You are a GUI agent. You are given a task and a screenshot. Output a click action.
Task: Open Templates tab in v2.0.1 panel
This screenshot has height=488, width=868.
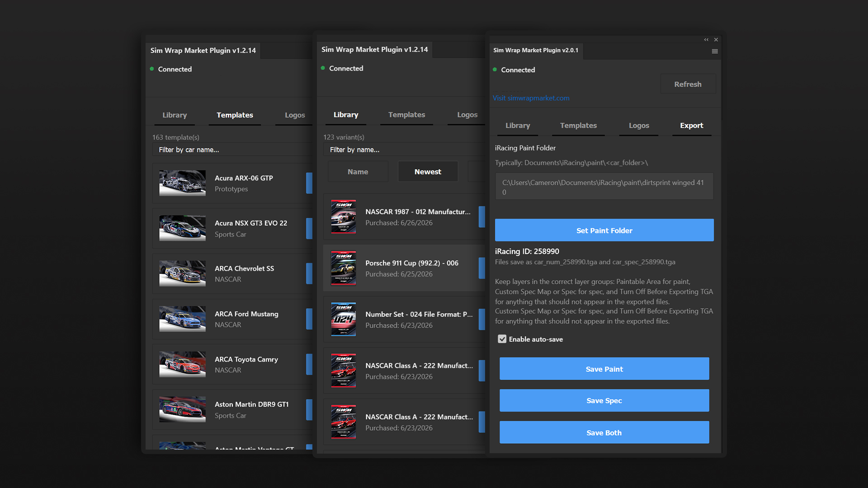pyautogui.click(x=578, y=126)
